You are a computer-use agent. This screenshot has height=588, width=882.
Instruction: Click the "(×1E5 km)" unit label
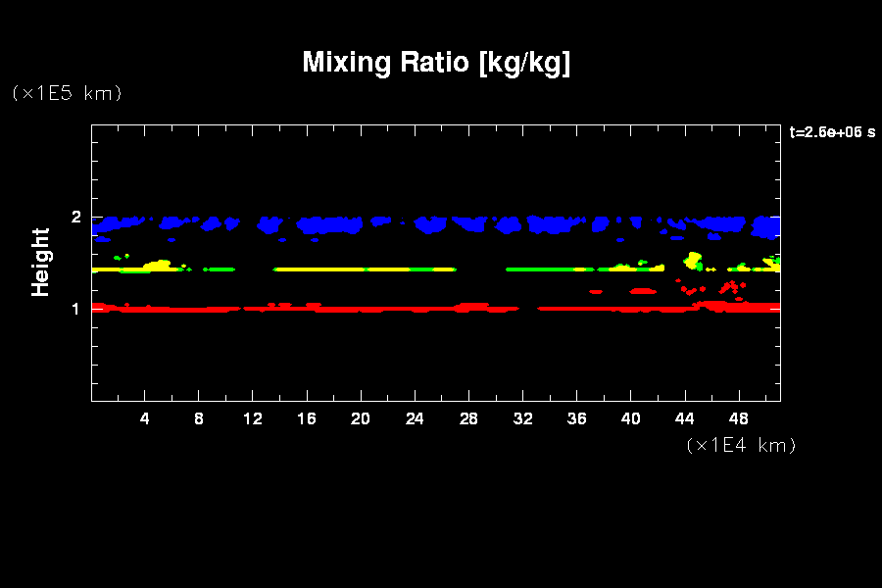click(67, 93)
